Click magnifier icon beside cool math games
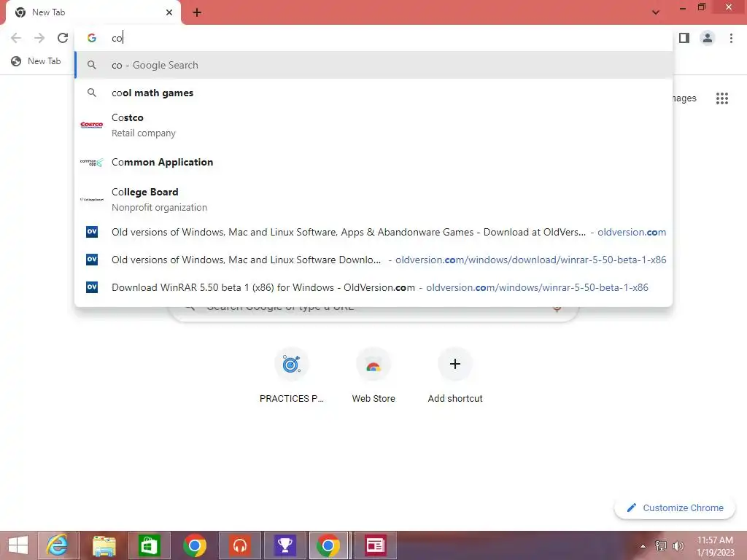The height and width of the screenshot is (560, 747). (92, 93)
